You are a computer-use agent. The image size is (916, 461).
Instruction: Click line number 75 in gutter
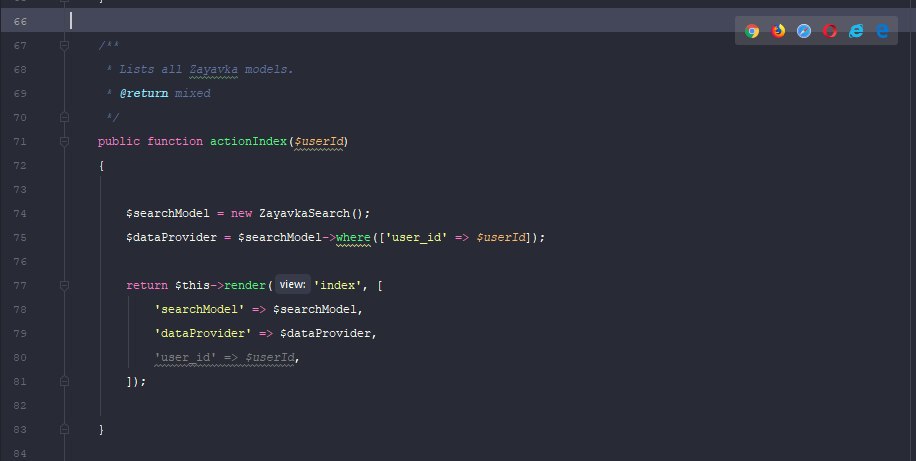tap(20, 237)
